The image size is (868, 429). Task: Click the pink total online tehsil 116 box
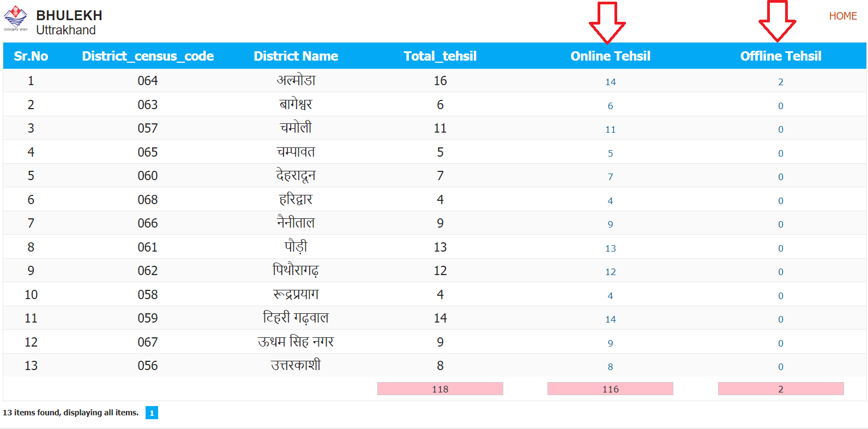pos(610,389)
